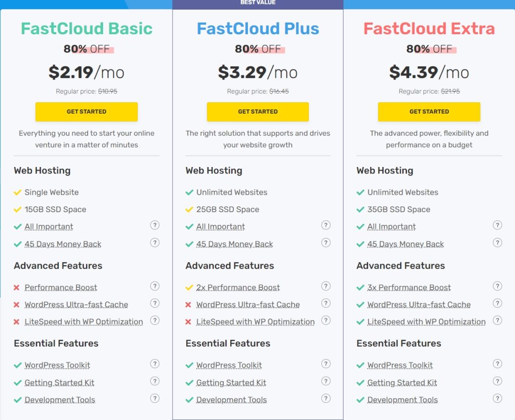The image size is (515, 420).
Task: Get started with FastCloud Basic plan
Action: click(87, 112)
